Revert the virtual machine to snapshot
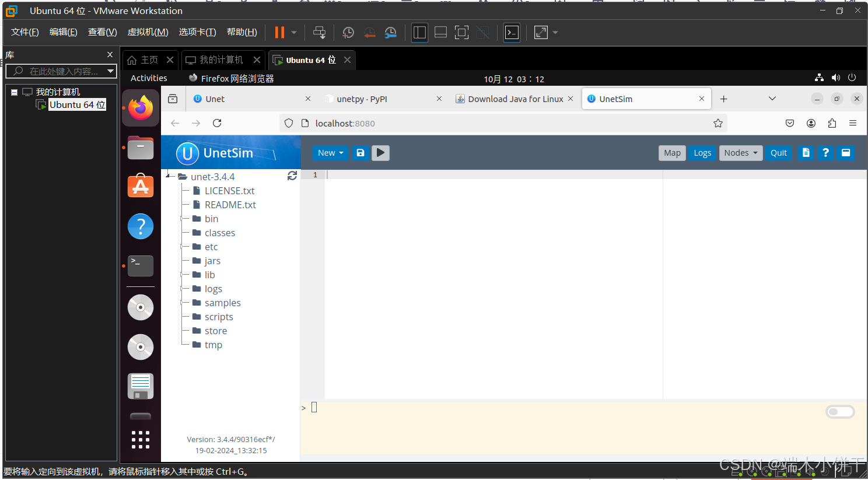The width and height of the screenshot is (868, 480). click(369, 33)
